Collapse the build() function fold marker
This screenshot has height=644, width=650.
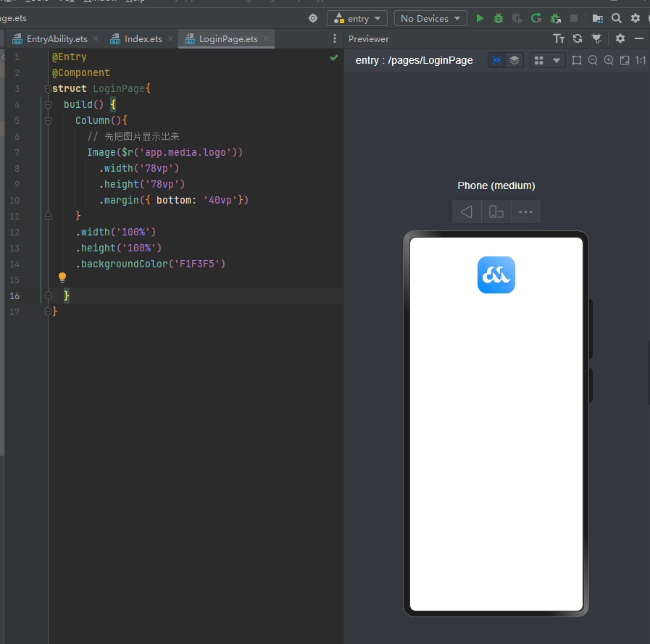48,104
